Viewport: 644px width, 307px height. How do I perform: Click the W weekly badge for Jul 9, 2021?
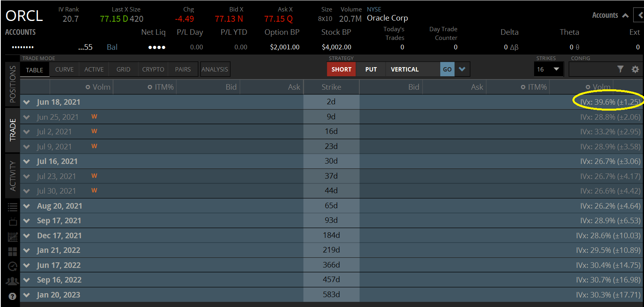tap(94, 146)
